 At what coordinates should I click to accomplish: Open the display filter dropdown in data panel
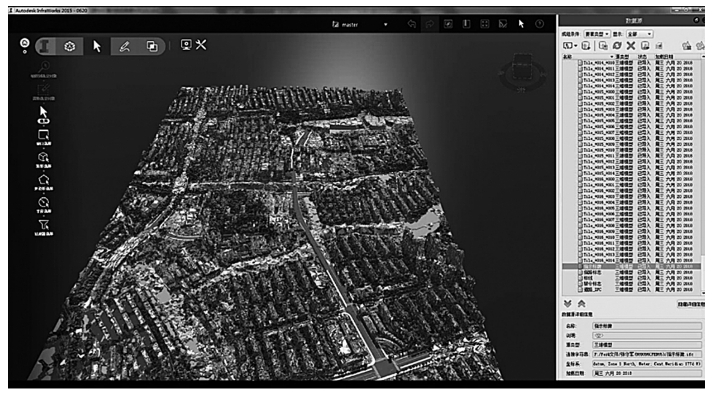pos(639,34)
